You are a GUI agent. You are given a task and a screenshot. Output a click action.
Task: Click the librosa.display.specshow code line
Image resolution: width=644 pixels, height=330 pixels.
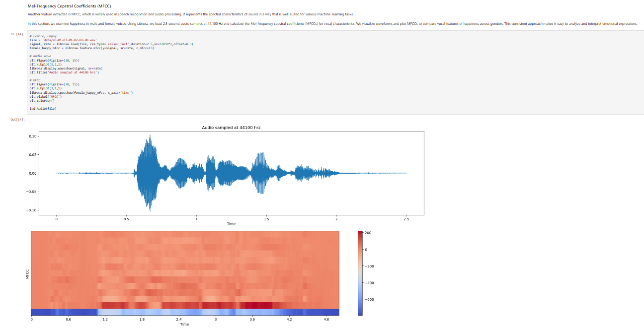coord(81,92)
